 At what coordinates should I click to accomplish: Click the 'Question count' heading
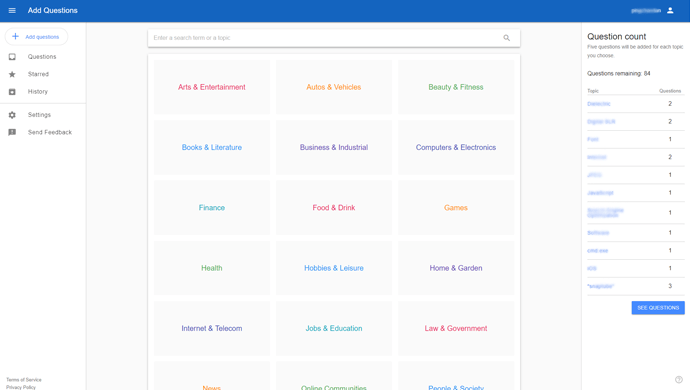[x=617, y=37]
